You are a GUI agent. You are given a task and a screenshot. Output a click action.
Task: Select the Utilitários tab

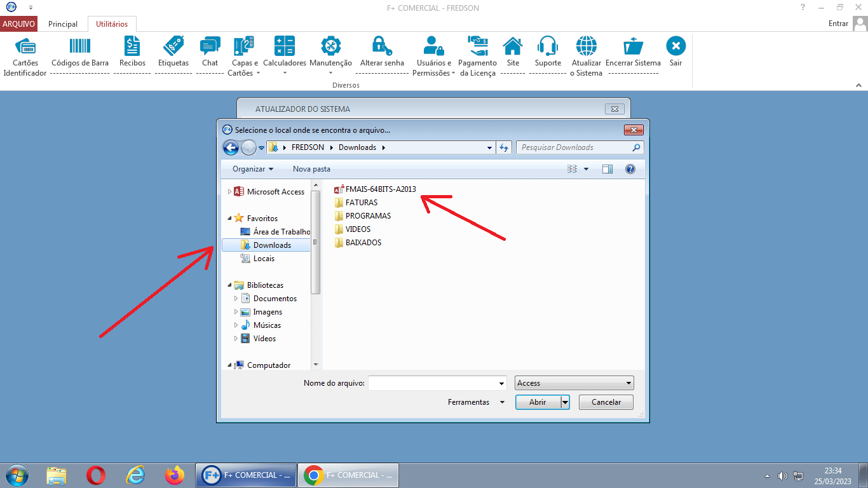(x=112, y=24)
